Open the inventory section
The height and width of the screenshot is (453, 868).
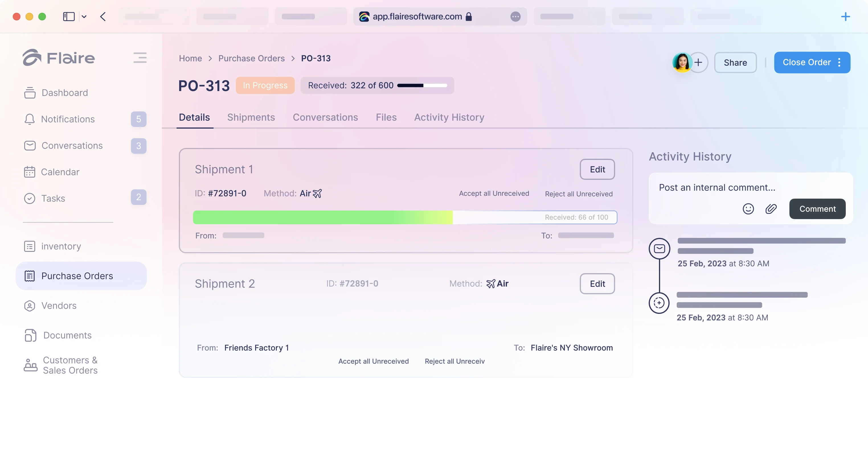(61, 246)
